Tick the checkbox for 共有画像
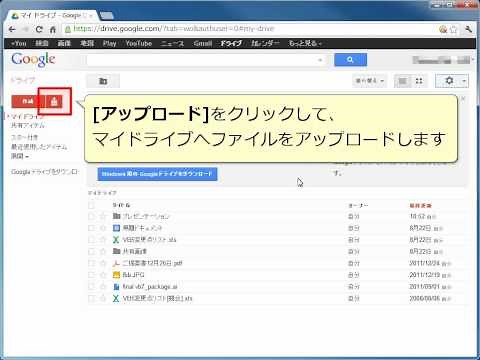 point(91,251)
